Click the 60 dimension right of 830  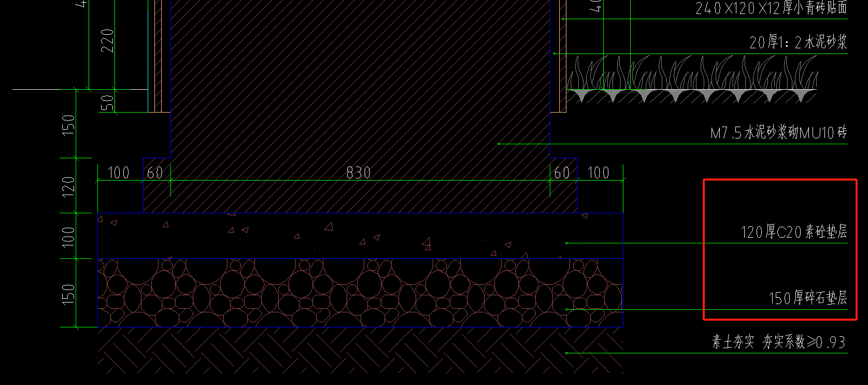562,173
